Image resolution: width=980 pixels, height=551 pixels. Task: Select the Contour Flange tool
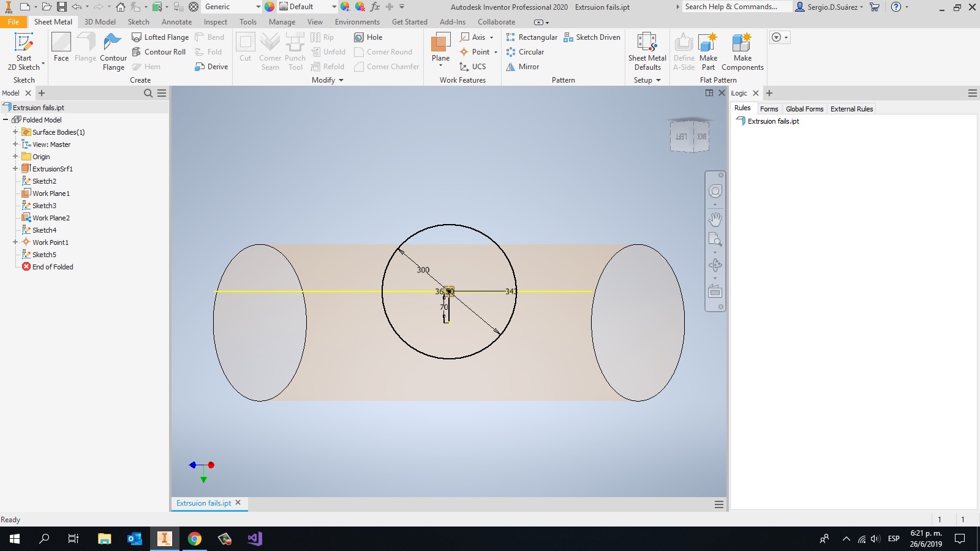[x=113, y=51]
